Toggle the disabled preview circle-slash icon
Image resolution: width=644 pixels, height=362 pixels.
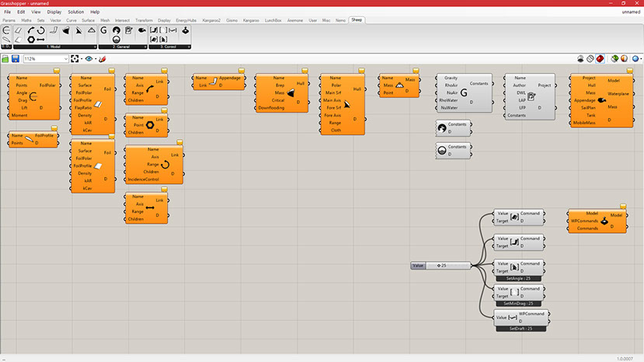590,58
